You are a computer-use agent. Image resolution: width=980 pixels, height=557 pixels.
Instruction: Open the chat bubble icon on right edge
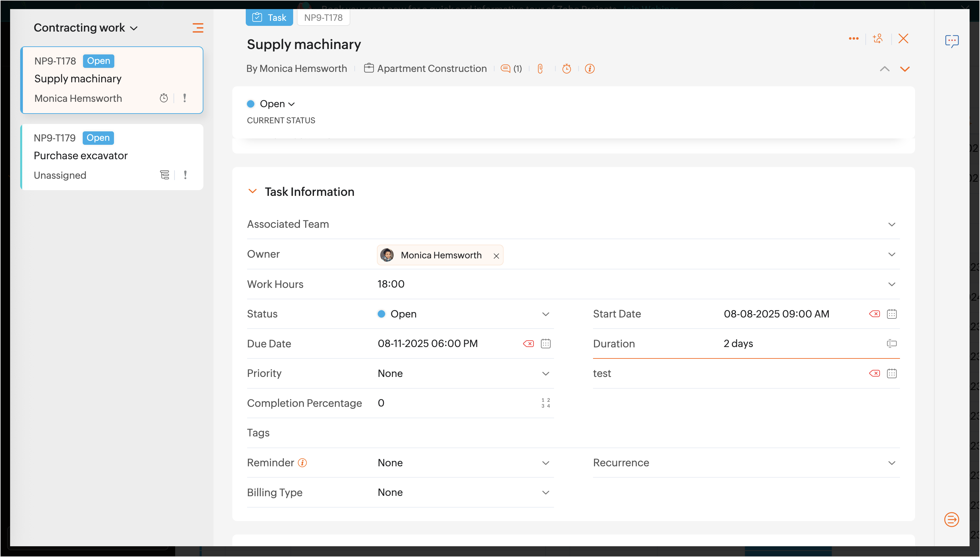coord(951,41)
